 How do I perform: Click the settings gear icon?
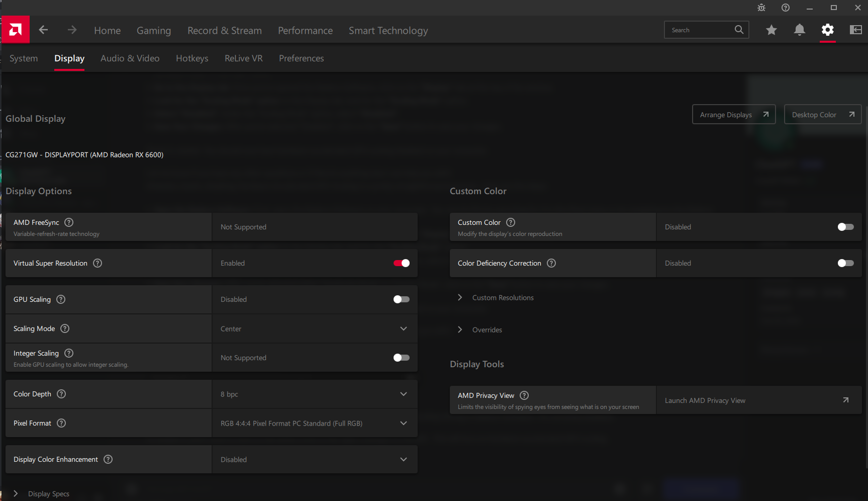827,30
